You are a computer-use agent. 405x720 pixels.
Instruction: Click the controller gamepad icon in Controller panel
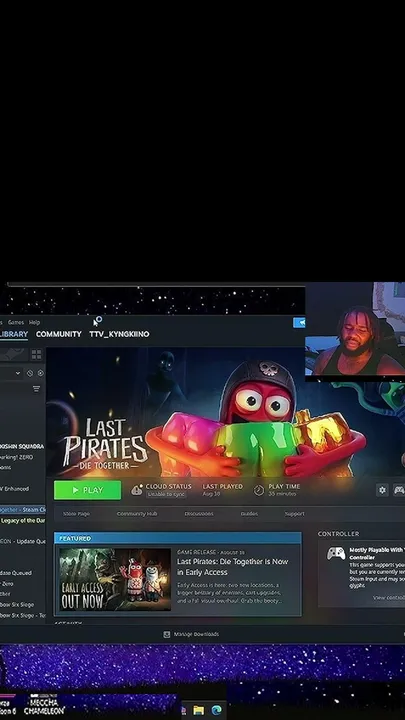click(x=336, y=553)
